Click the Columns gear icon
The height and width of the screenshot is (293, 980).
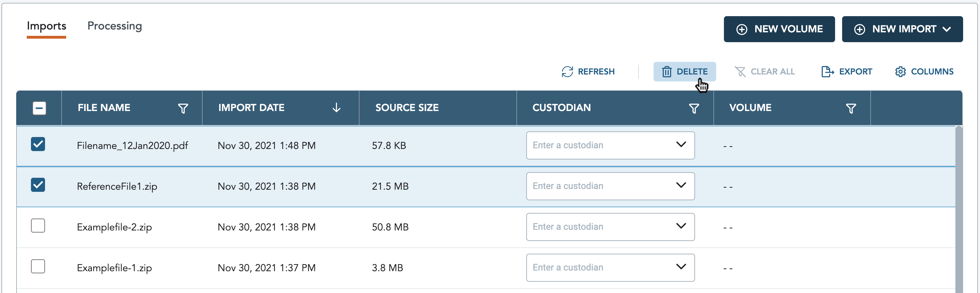click(x=900, y=71)
